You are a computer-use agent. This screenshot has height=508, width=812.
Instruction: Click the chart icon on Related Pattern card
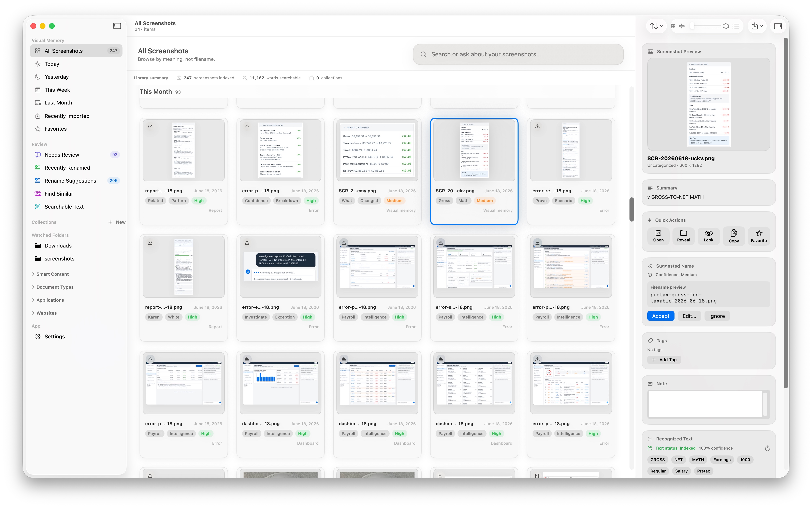[x=150, y=126]
